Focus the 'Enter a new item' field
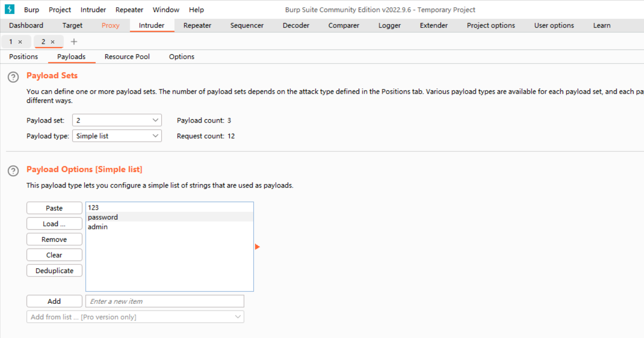This screenshot has height=338, width=644. point(165,301)
